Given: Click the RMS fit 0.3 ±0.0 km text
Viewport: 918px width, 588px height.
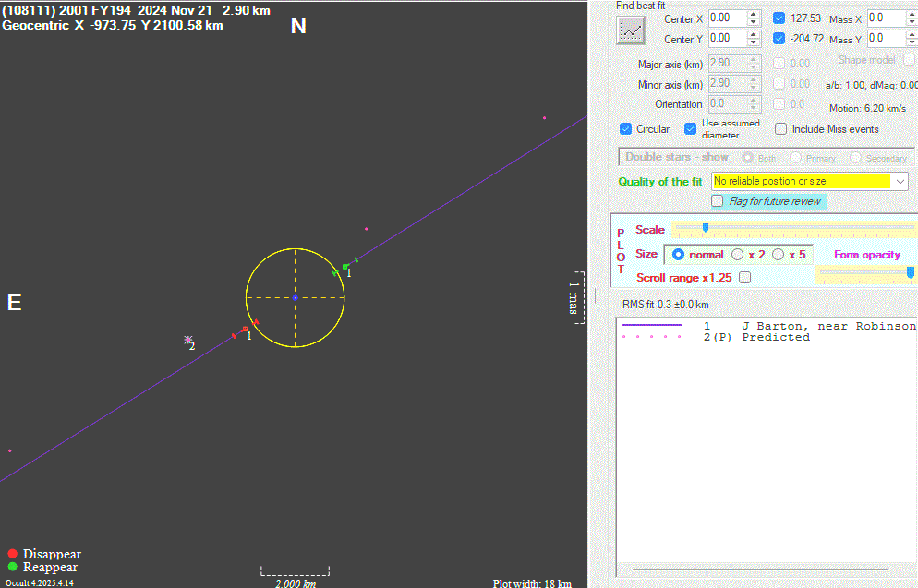Looking at the screenshot, I should pos(666,305).
